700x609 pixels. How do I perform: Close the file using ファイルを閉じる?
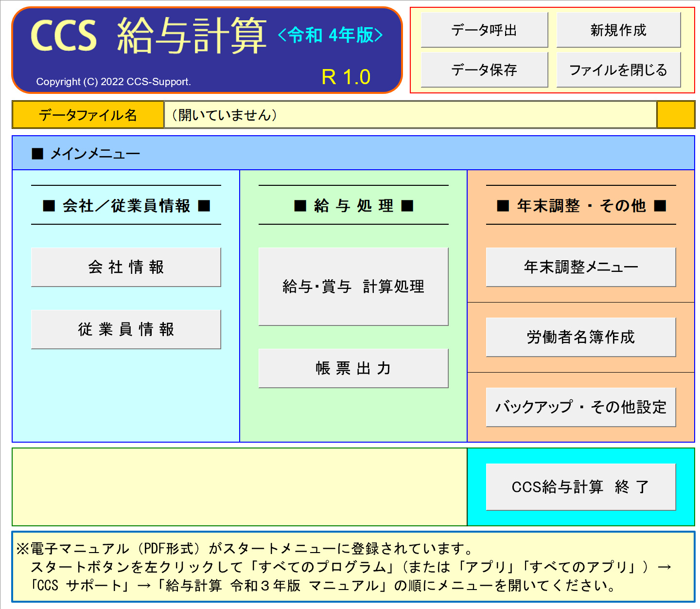click(x=618, y=70)
